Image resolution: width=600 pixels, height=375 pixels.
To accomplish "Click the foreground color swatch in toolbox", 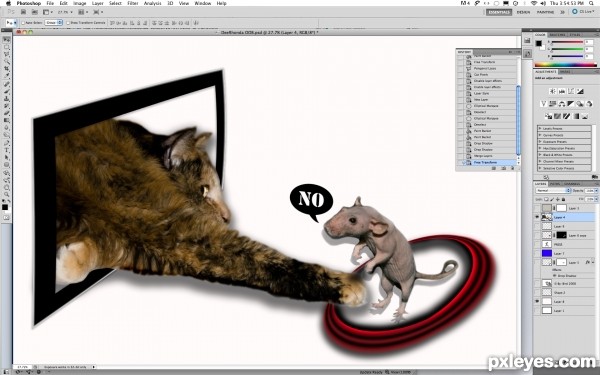I will click(5, 207).
